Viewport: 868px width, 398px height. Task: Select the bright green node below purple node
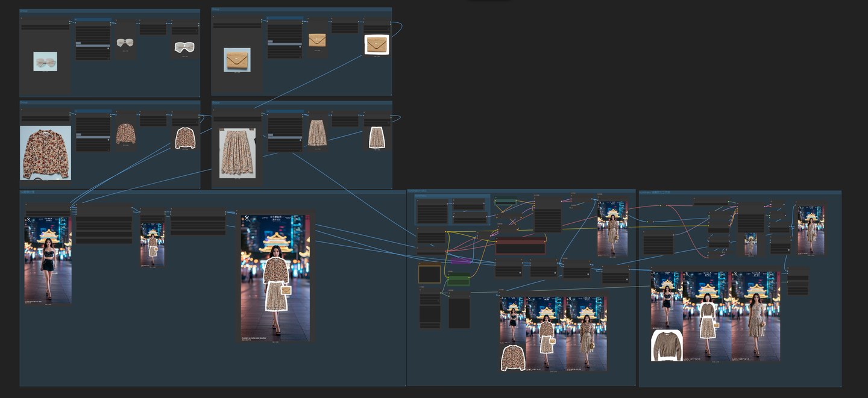pyautogui.click(x=458, y=279)
